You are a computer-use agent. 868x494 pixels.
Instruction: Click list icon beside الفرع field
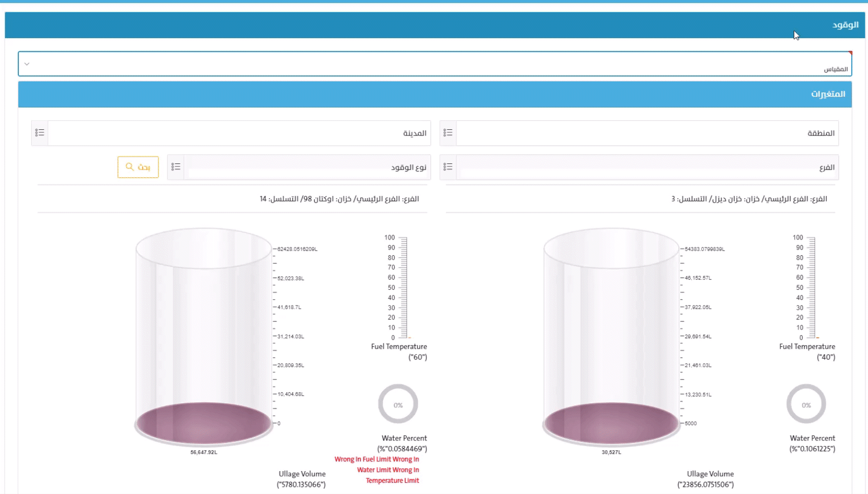448,167
